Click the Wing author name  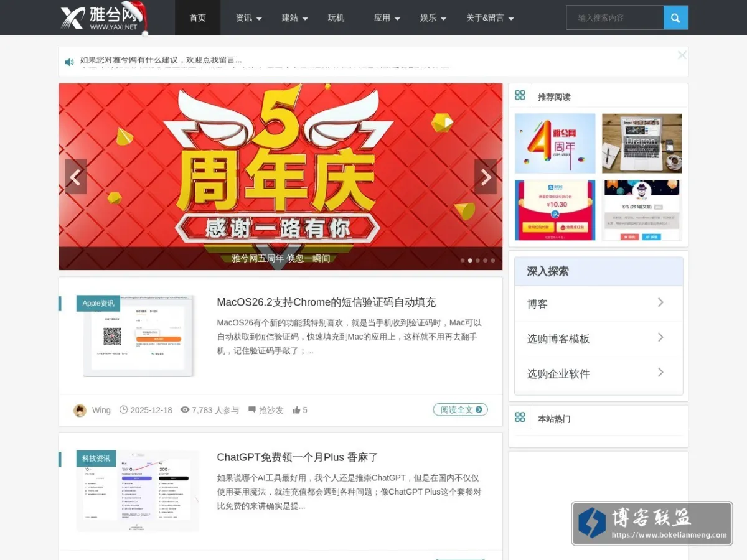pyautogui.click(x=101, y=410)
